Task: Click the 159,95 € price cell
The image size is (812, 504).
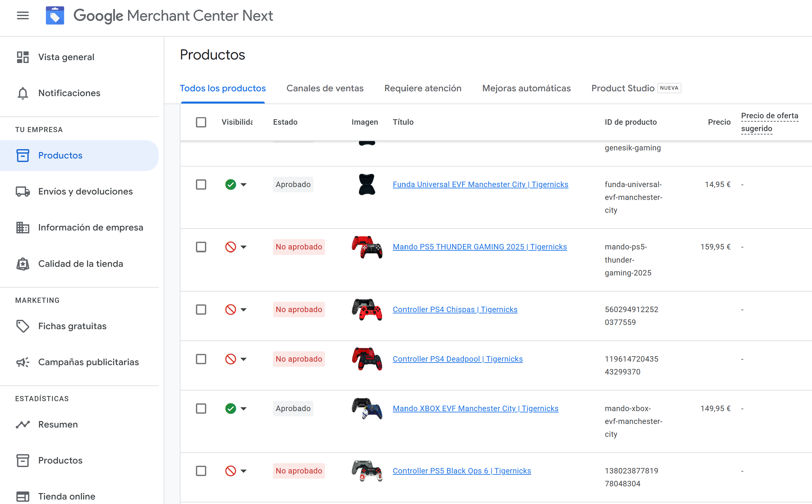Action: (x=715, y=247)
